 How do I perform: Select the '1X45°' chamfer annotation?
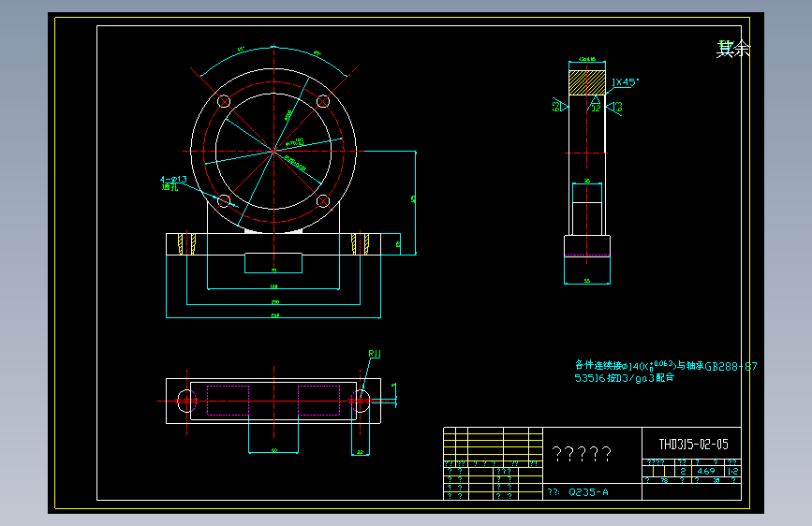click(626, 82)
